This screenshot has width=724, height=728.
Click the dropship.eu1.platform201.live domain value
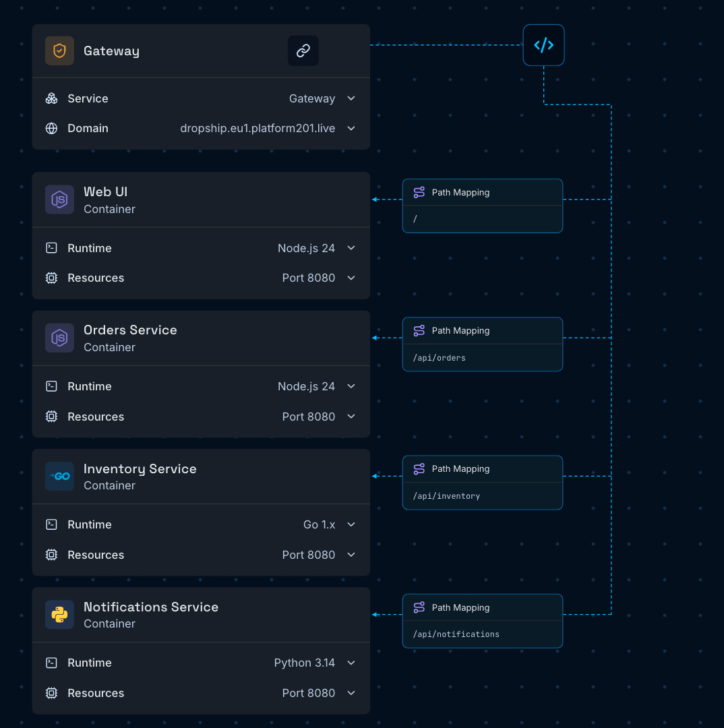pyautogui.click(x=258, y=128)
